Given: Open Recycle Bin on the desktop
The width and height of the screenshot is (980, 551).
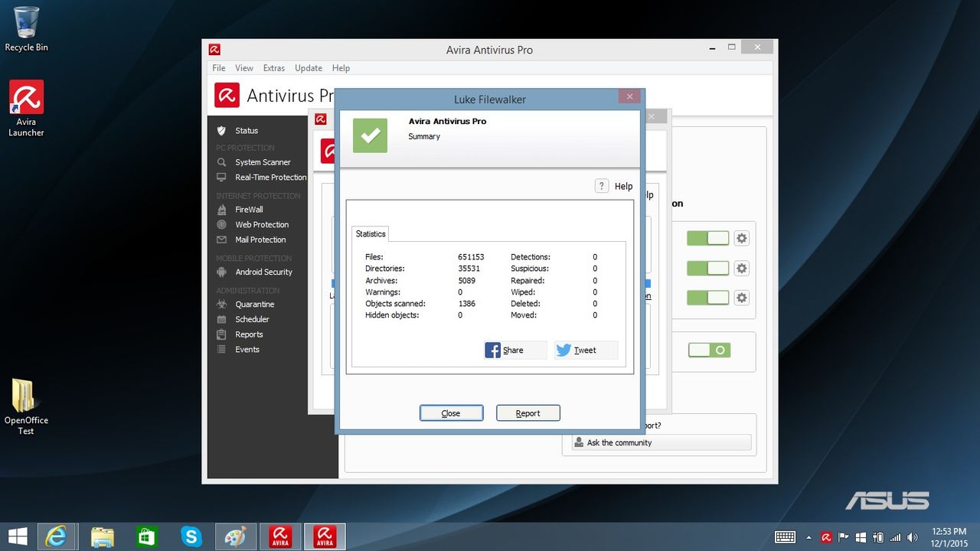Looking at the screenshot, I should point(26,29).
